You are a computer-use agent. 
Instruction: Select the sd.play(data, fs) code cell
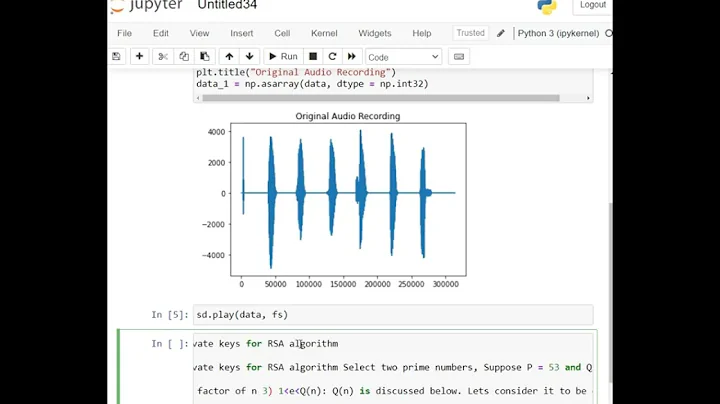pos(393,315)
